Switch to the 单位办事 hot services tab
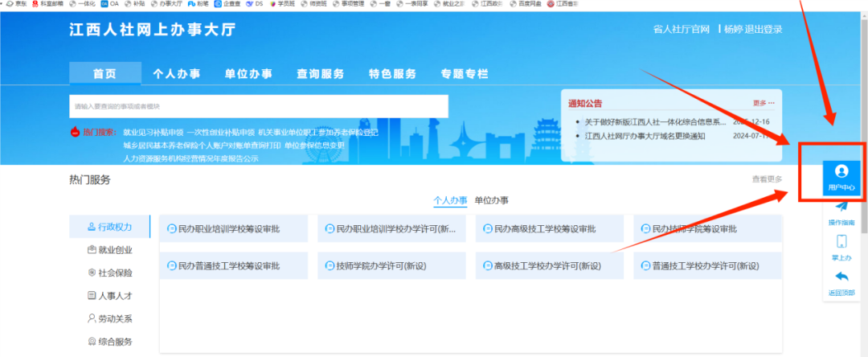Viewport: 868px width, 357px height. tap(492, 200)
